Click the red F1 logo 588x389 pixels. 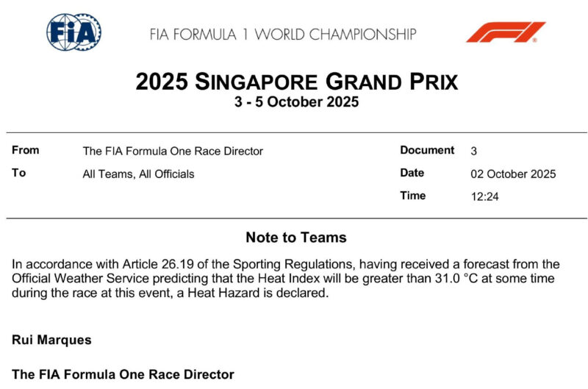(x=505, y=32)
